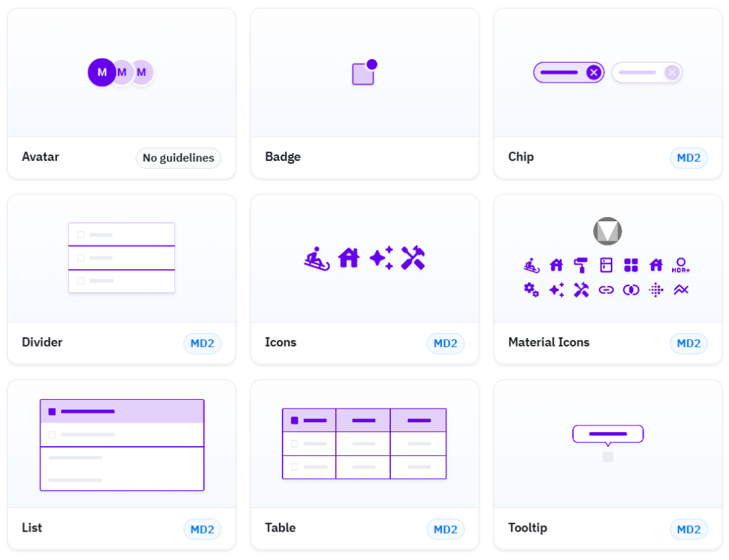
Task: Select the four-square grid icon in Material Icons
Action: point(631,265)
